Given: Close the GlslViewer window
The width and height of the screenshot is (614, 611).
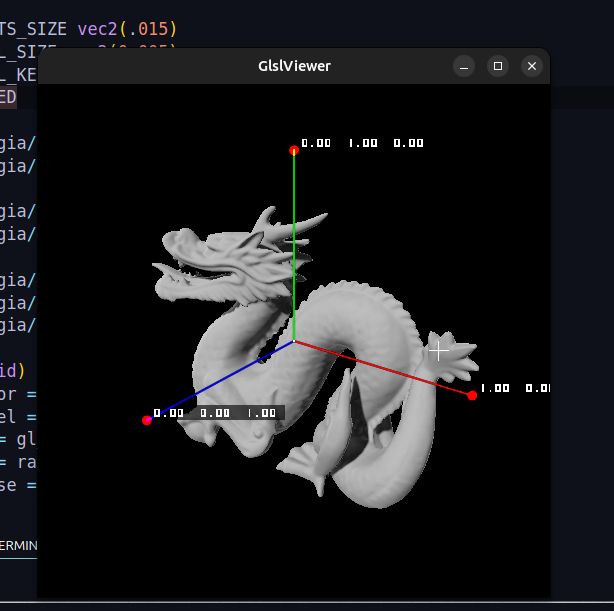Looking at the screenshot, I should [x=532, y=66].
